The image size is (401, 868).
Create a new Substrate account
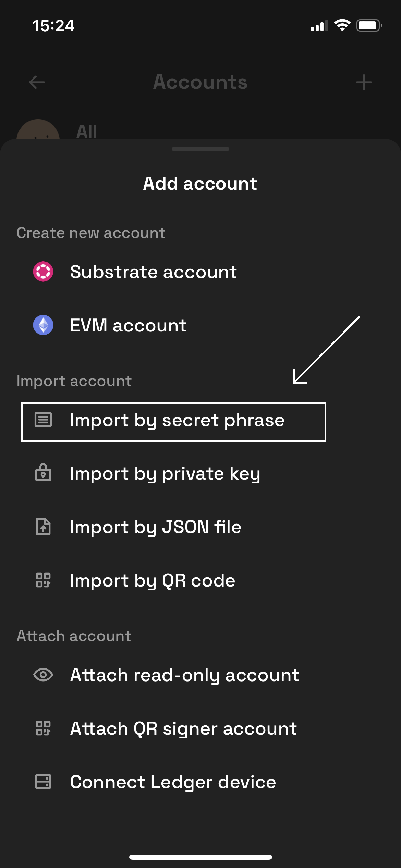coord(200,272)
